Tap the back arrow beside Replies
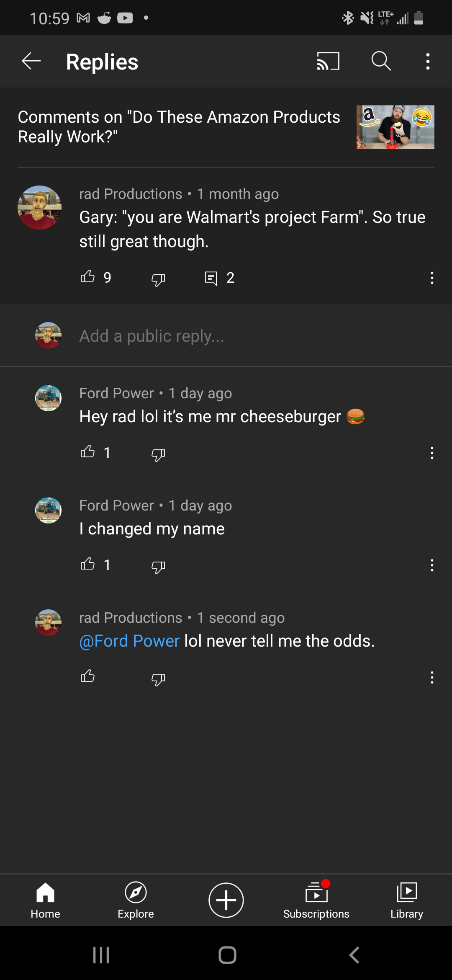This screenshot has width=452, height=980. [31, 62]
